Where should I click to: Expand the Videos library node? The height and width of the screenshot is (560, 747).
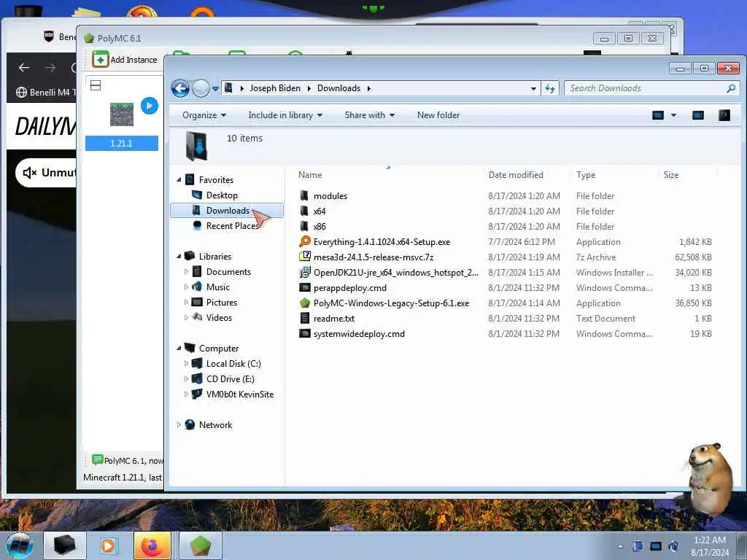[186, 318]
